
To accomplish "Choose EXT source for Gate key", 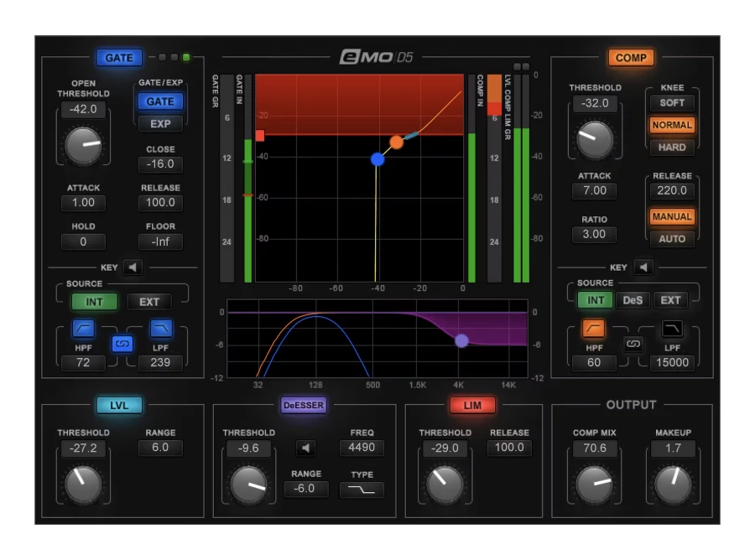I will pos(149,302).
